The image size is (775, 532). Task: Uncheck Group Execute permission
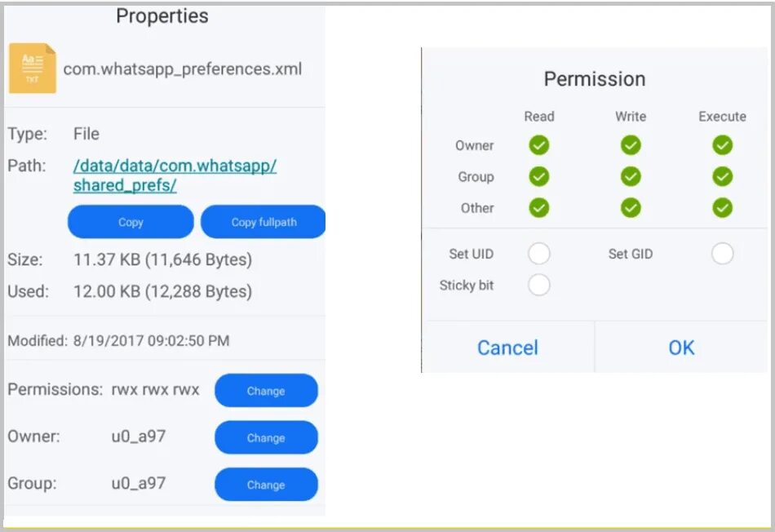722,176
